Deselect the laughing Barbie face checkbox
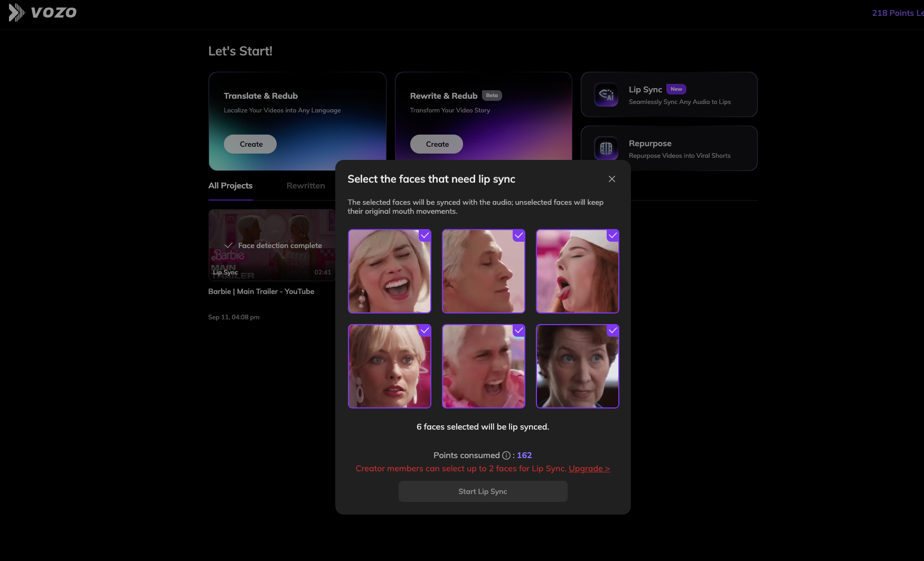Viewport: 924px width, 561px height. coord(425,236)
